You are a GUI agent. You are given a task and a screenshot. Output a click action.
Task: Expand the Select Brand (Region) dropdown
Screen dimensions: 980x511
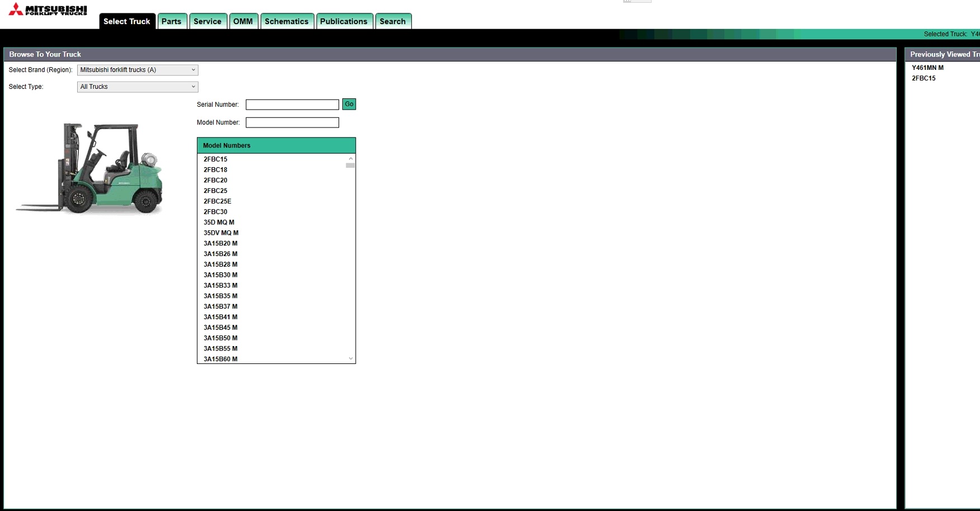[x=138, y=70]
